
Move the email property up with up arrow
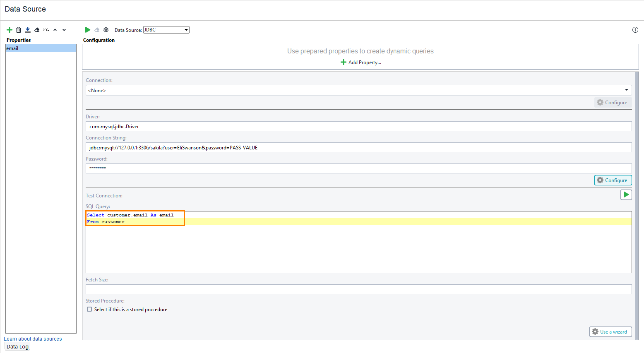[x=55, y=29]
